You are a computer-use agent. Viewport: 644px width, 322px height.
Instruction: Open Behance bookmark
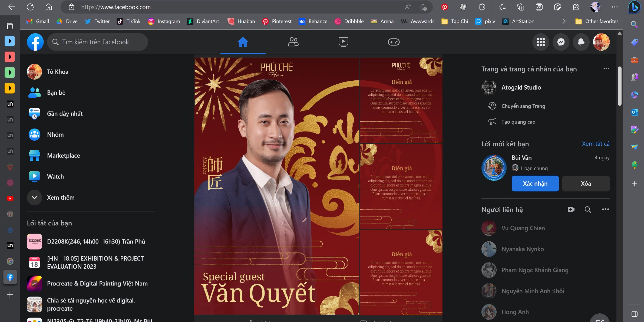313,21
